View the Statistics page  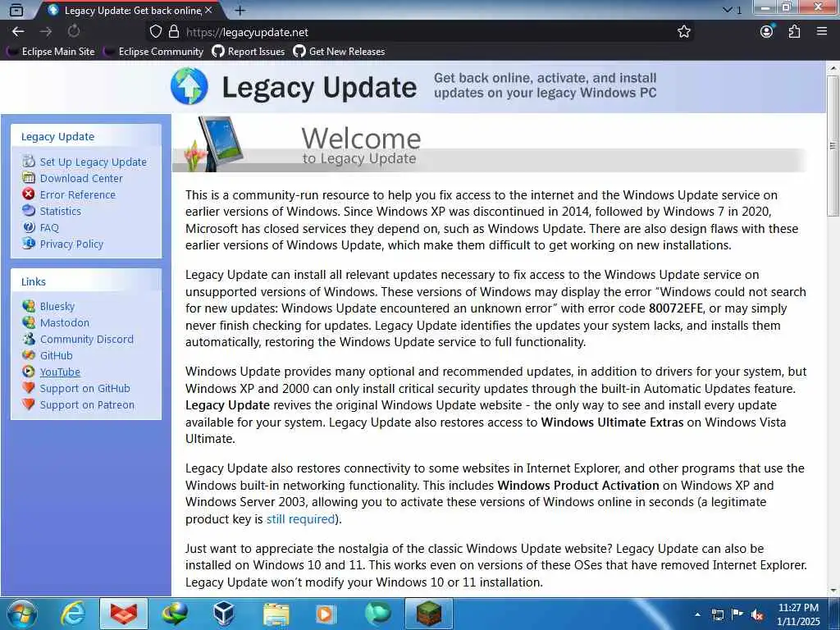pyautogui.click(x=61, y=211)
